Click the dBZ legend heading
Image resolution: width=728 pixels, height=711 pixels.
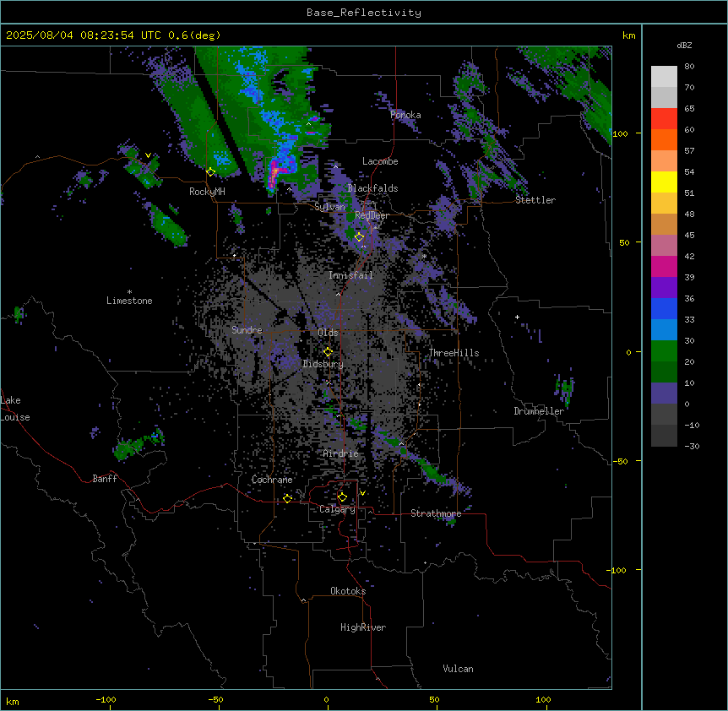coord(684,45)
